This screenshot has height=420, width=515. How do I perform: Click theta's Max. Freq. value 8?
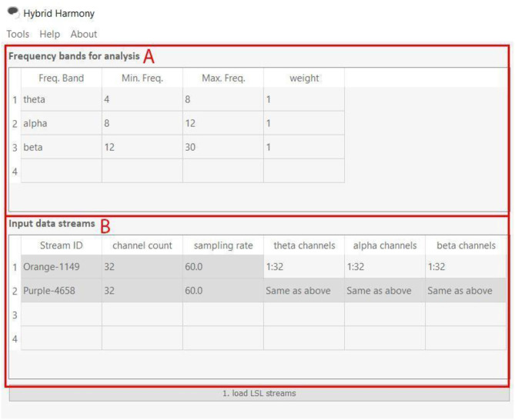[223, 99]
